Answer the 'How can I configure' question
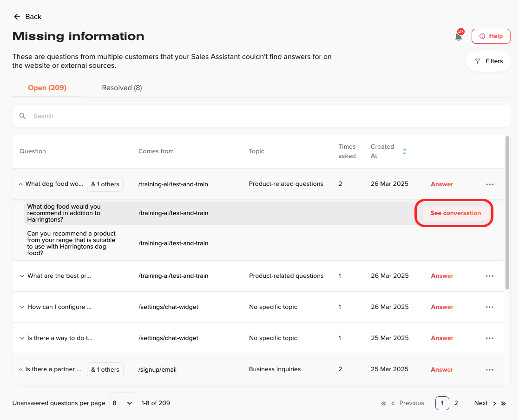The image size is (519, 420). click(x=442, y=307)
